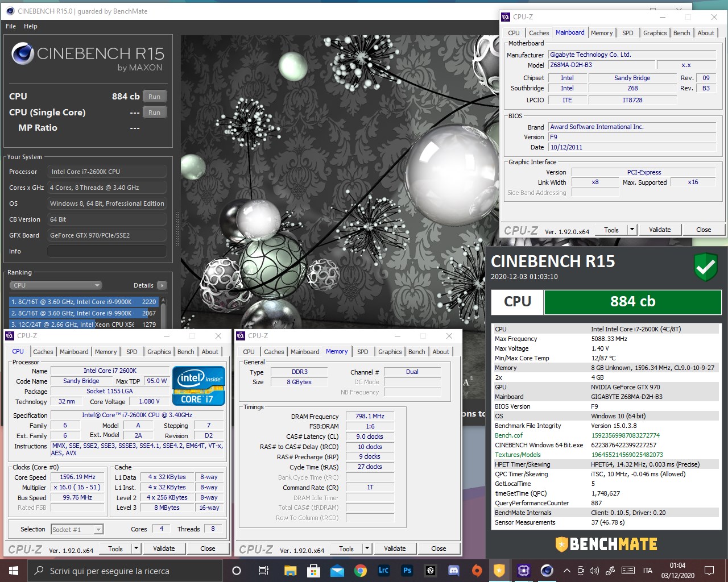Open Lightroom Classic from taskbar

tap(383, 571)
